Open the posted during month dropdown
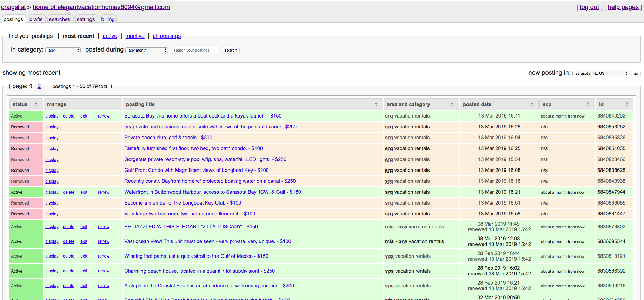644x300 pixels. coord(147,50)
